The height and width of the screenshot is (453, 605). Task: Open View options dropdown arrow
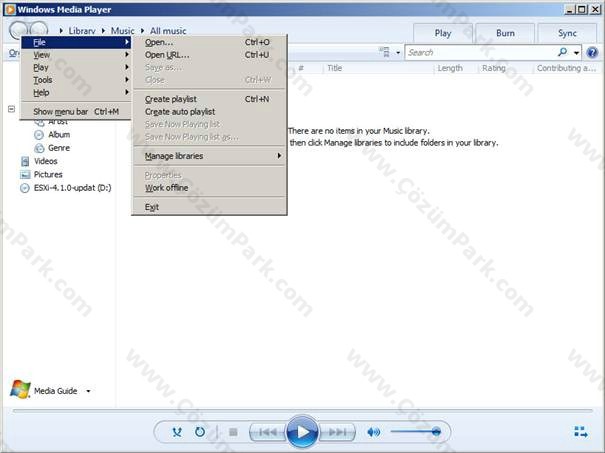[x=398, y=52]
